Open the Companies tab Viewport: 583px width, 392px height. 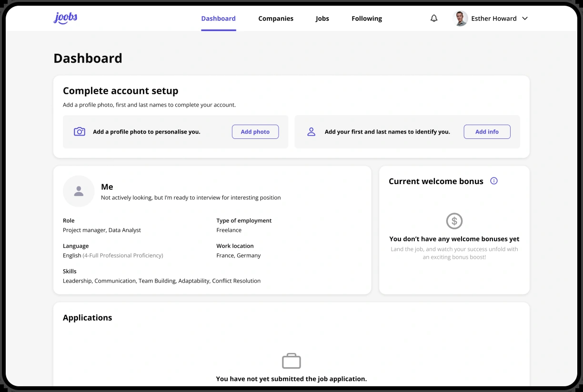276,19
